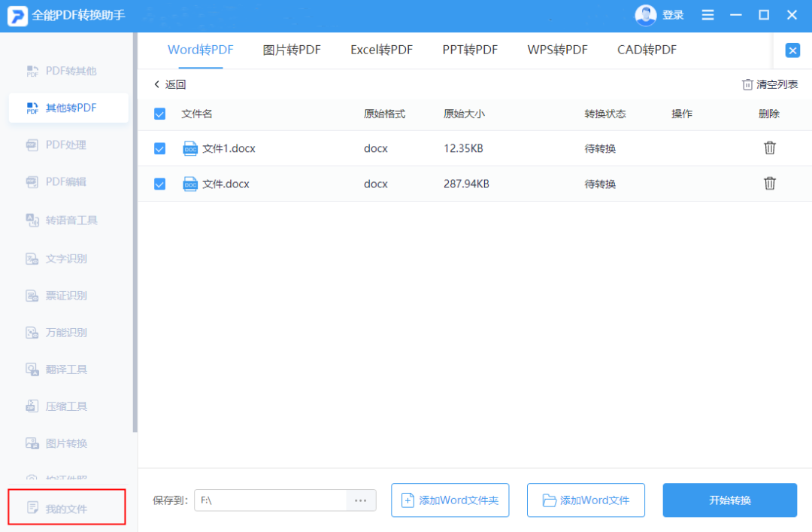Click the 删除 column header
Viewport: 812px width, 532px height.
tap(768, 114)
